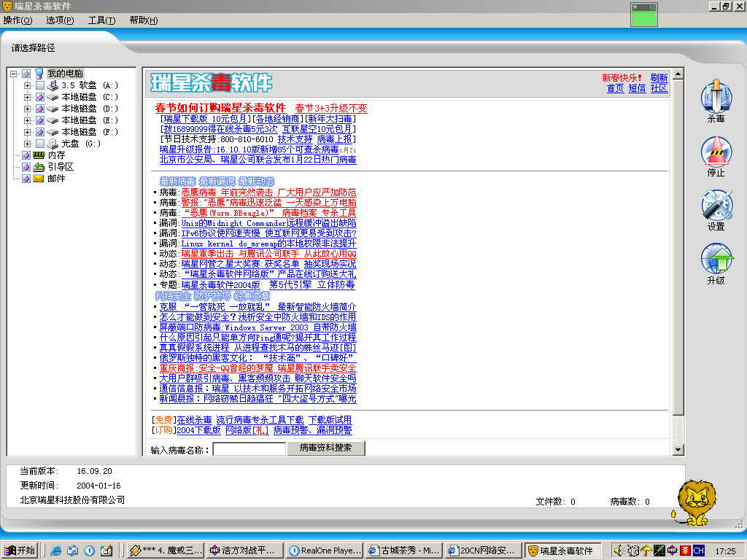
Task: Toggle checkbox for 邮件
Action: [26, 179]
